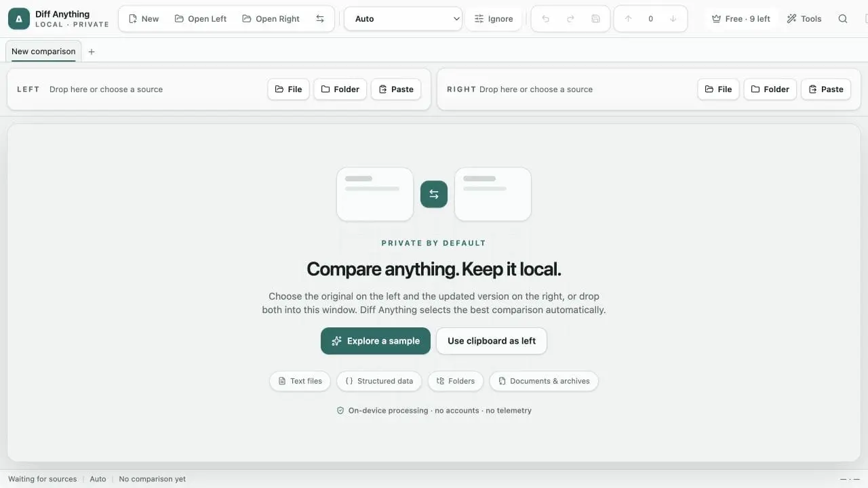The image size is (868, 488).
Task: Click the difference counter showing 0
Action: coord(650,19)
